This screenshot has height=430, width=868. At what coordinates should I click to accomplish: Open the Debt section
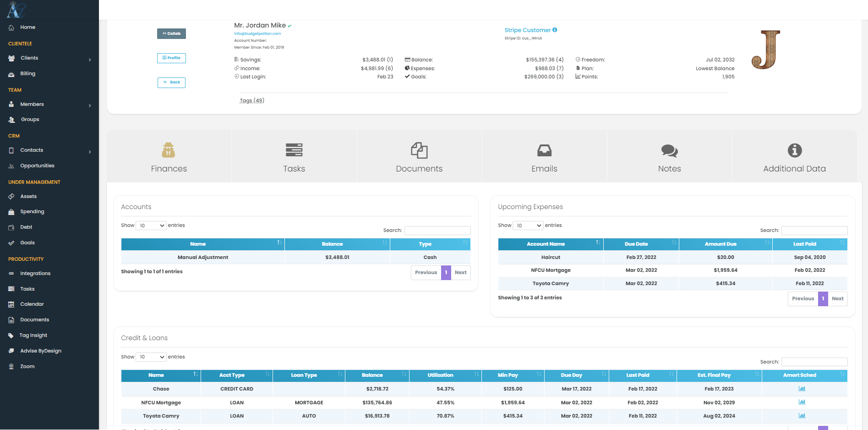pos(26,227)
